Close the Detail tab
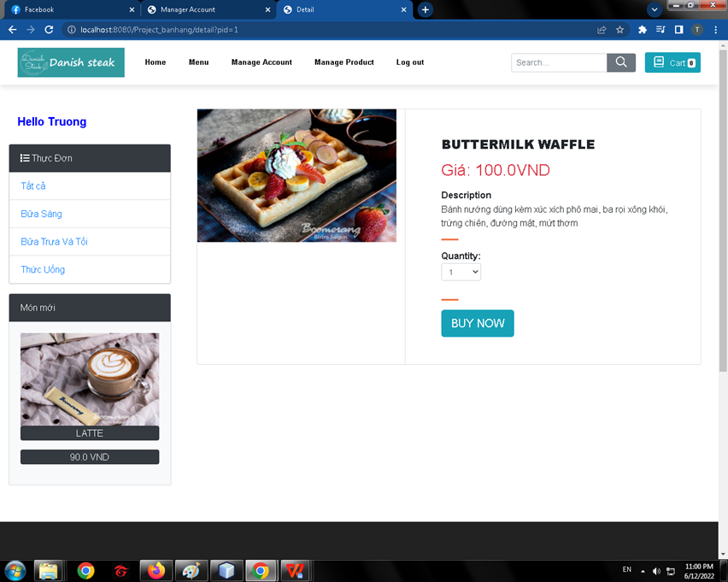This screenshot has height=582, width=728. click(x=403, y=9)
